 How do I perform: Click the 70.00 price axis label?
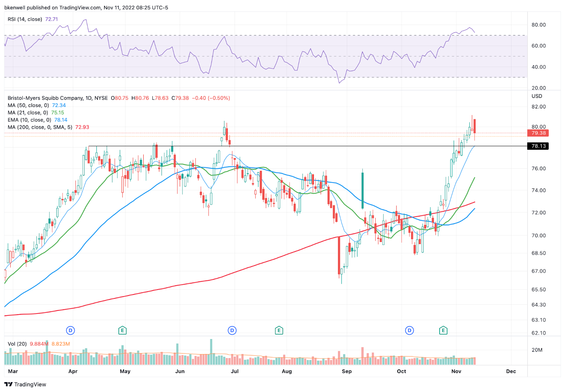pyautogui.click(x=539, y=235)
